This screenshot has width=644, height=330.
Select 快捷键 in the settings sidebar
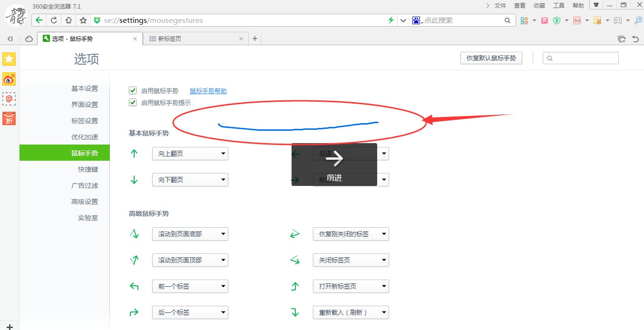[x=88, y=169]
